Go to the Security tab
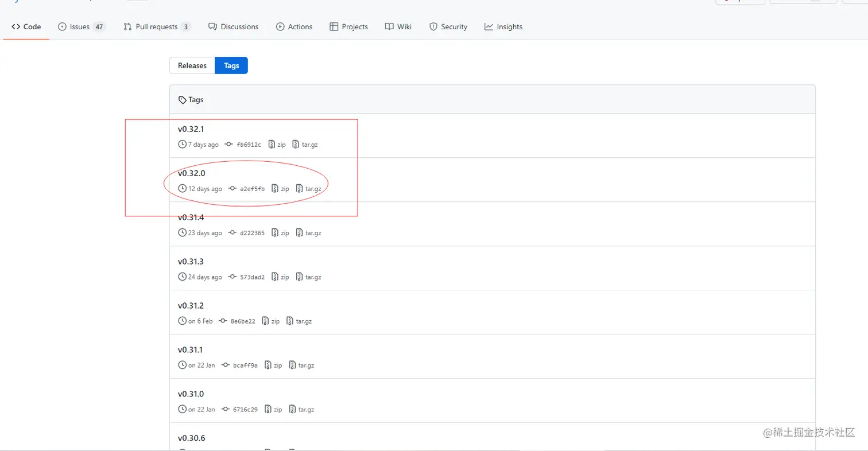The image size is (868, 451). pos(448,26)
